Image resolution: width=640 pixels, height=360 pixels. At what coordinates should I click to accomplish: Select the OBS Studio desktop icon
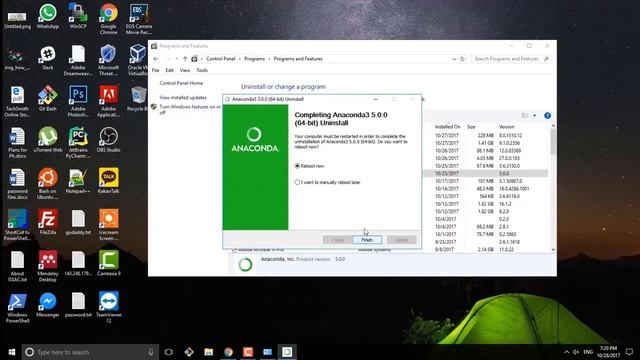tap(109, 140)
